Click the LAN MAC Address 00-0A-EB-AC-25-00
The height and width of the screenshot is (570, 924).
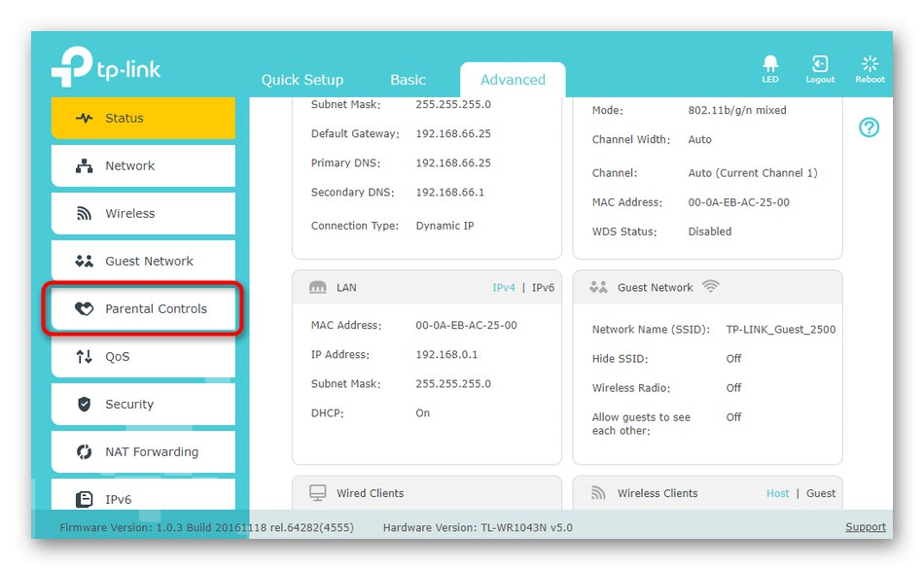[x=466, y=325]
